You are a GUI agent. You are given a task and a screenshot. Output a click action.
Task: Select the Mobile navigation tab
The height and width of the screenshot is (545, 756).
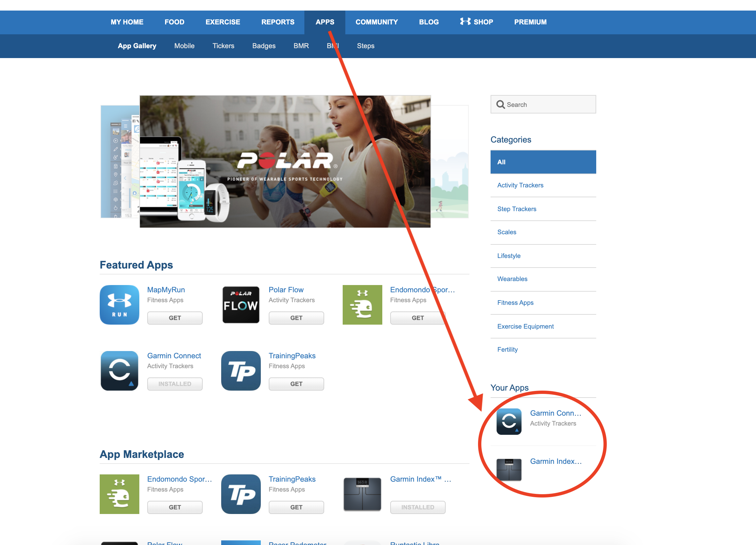(184, 46)
